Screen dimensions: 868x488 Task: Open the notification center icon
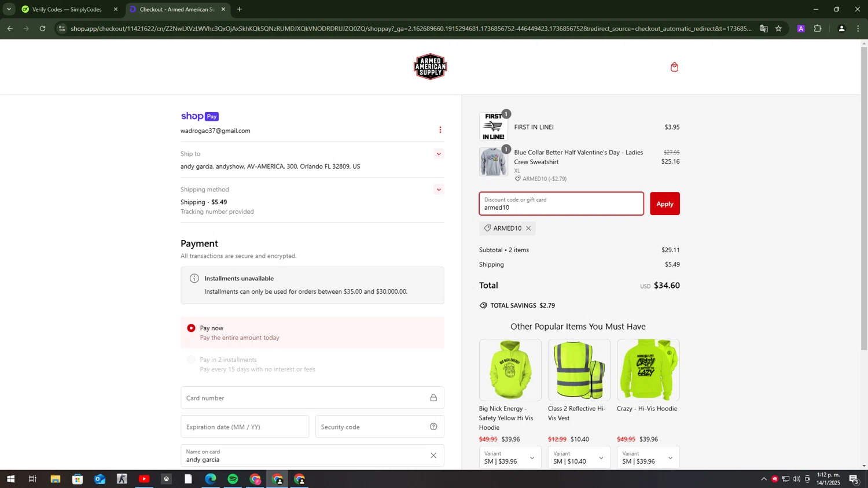tap(854, 479)
